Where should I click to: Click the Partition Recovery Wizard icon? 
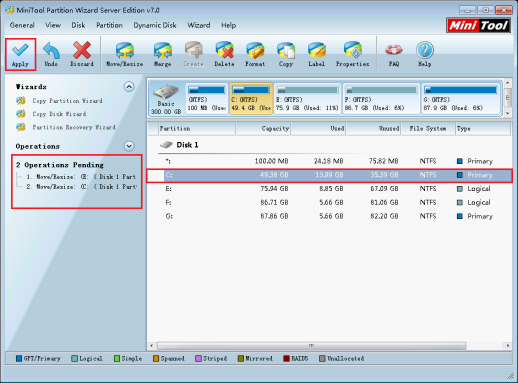point(21,127)
